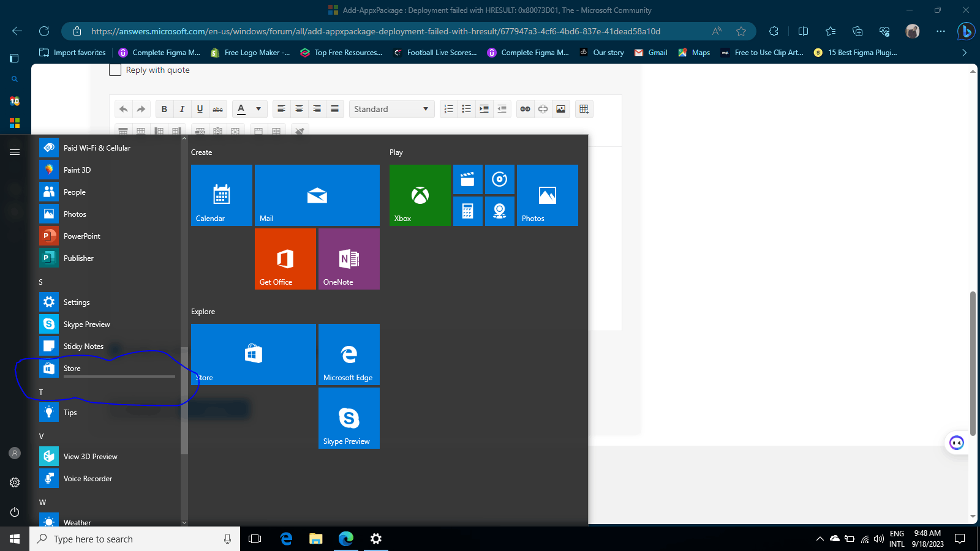Image resolution: width=980 pixels, height=551 pixels.
Task: Apply the font color A swatch
Action: point(241,109)
